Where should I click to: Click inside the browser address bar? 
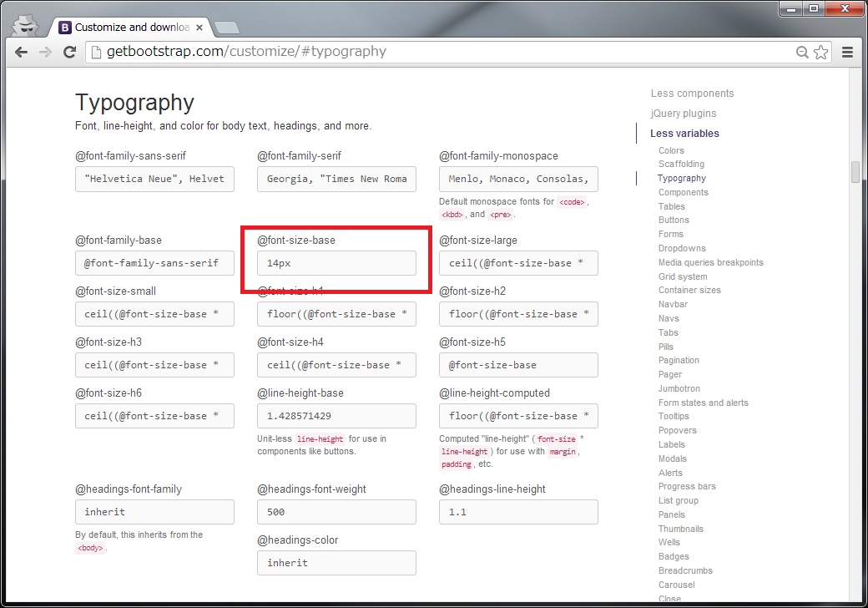click(x=334, y=52)
